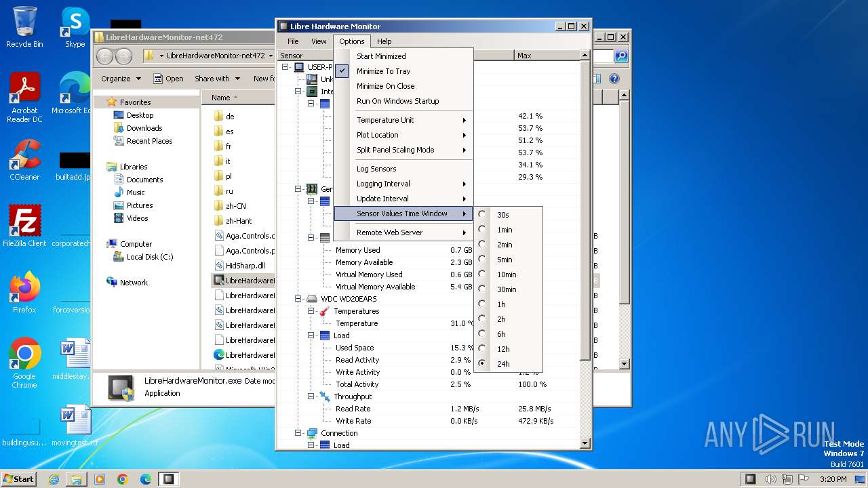
Task: Open the movingtest.rtf document icon
Action: coord(75,426)
